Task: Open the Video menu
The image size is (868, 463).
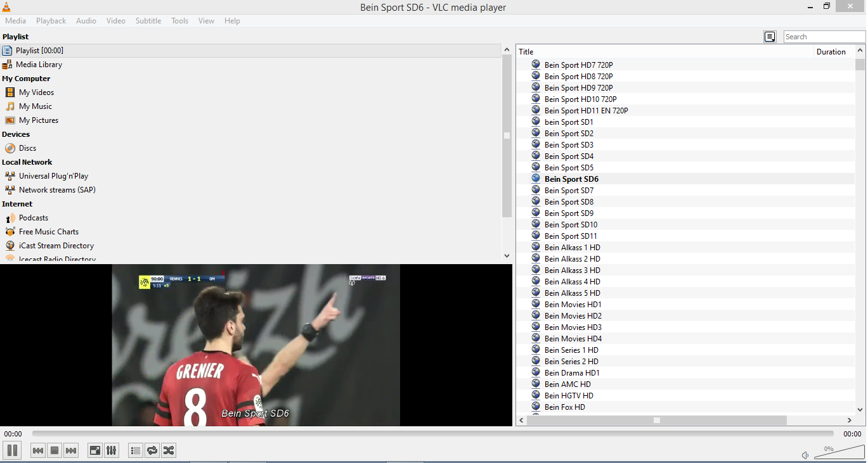Action: pyautogui.click(x=116, y=21)
